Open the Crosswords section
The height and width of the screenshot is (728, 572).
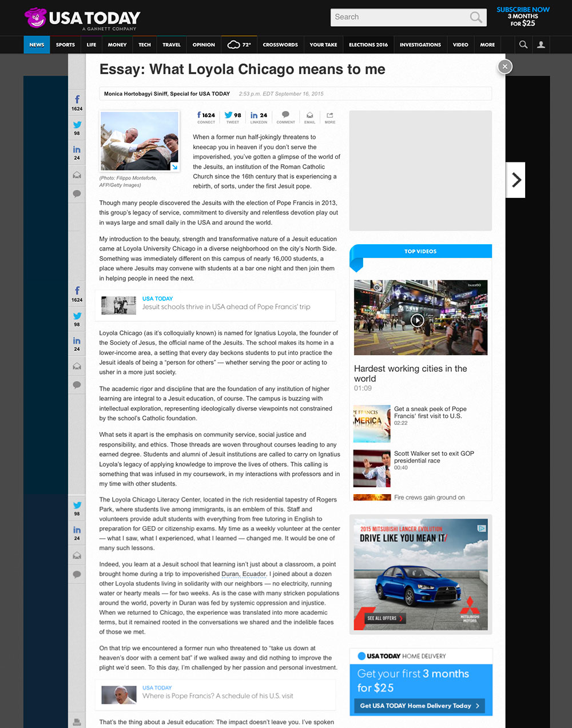tap(280, 45)
